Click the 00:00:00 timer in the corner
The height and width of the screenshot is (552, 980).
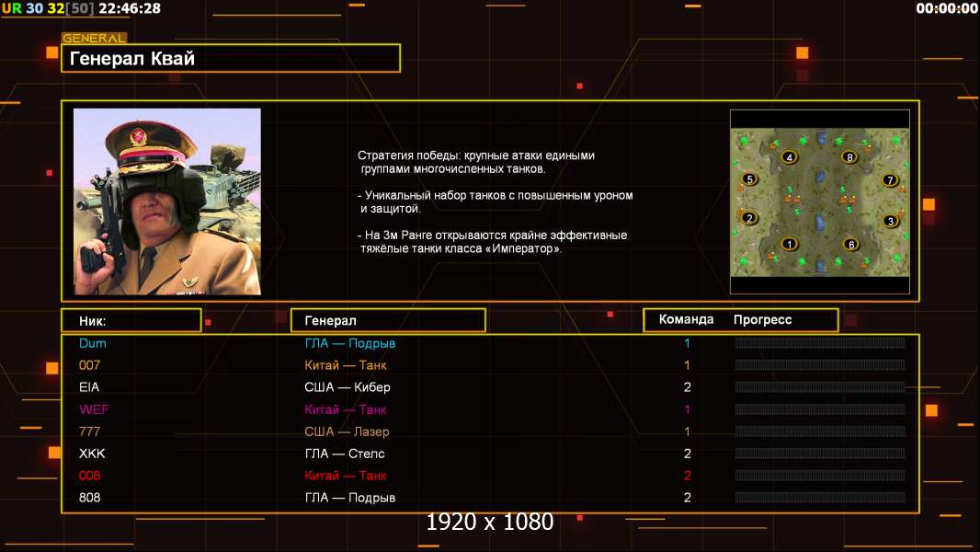pyautogui.click(x=947, y=8)
